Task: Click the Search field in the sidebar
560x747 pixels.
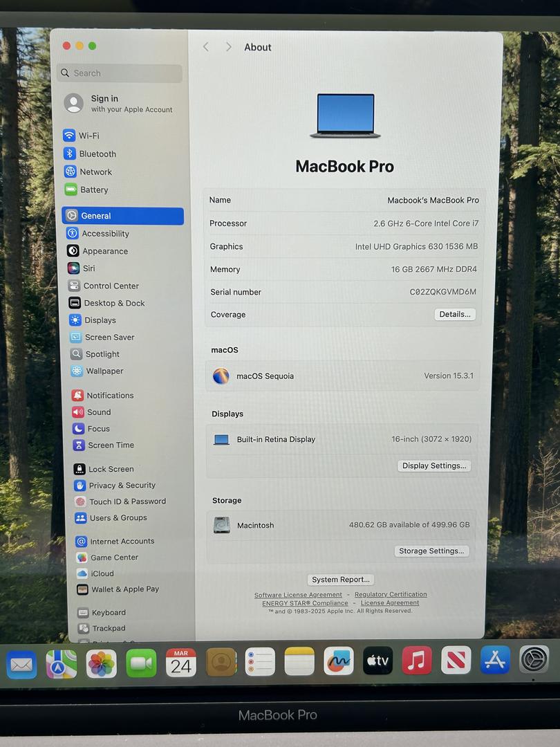Action: coord(120,73)
